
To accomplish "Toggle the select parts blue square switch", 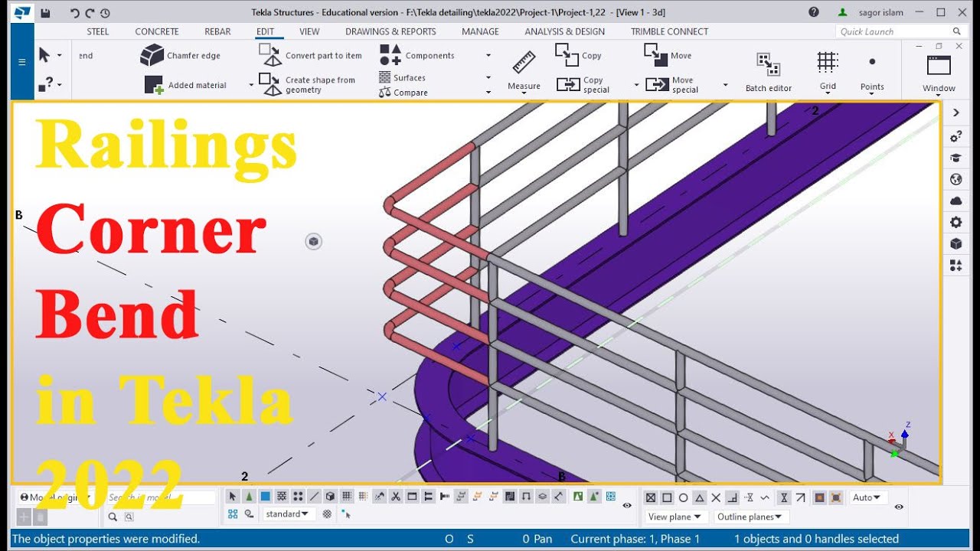I will [x=266, y=497].
